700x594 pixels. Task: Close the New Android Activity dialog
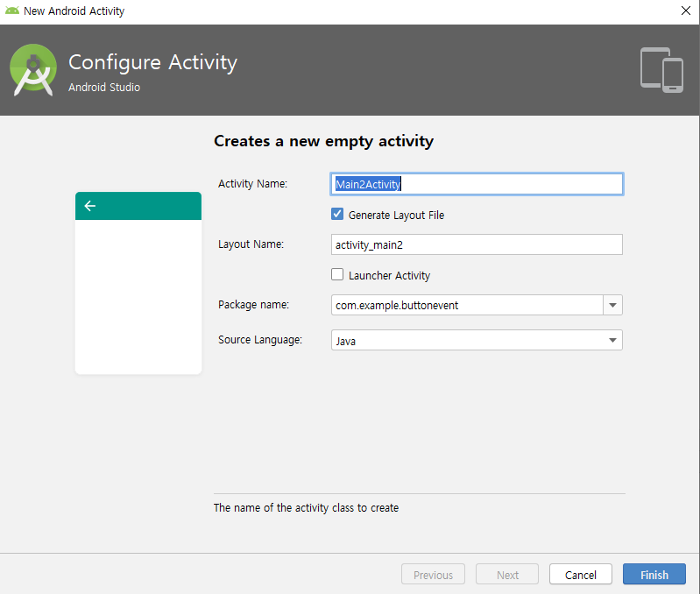[x=686, y=11]
